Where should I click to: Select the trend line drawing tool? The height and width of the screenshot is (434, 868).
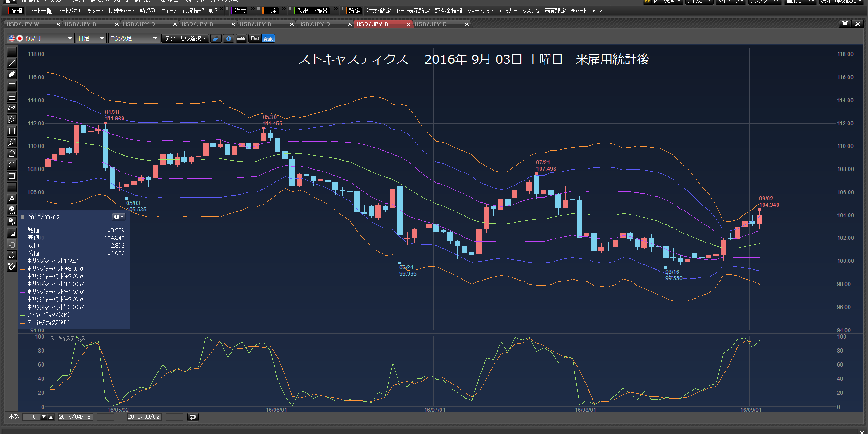tap(12, 63)
